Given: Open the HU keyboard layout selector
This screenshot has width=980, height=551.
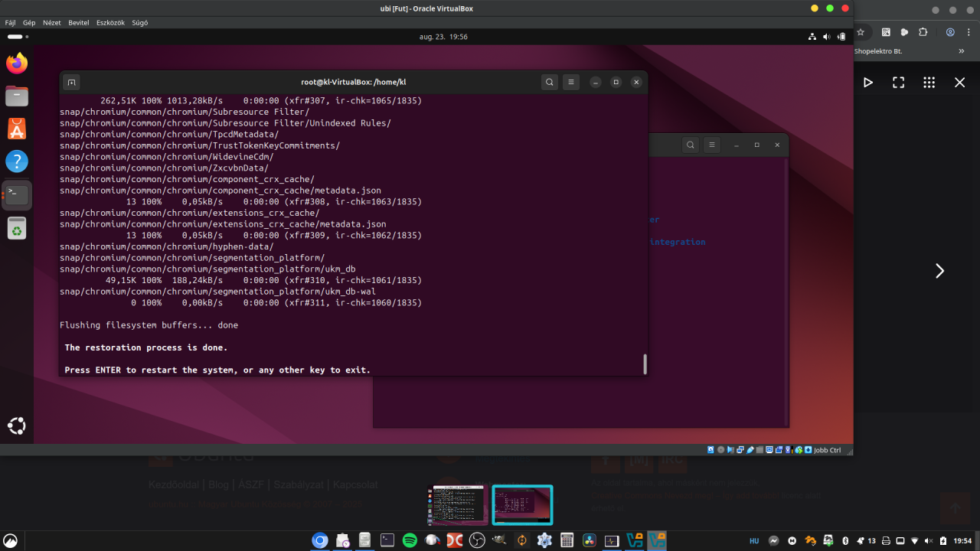Looking at the screenshot, I should click(x=754, y=540).
